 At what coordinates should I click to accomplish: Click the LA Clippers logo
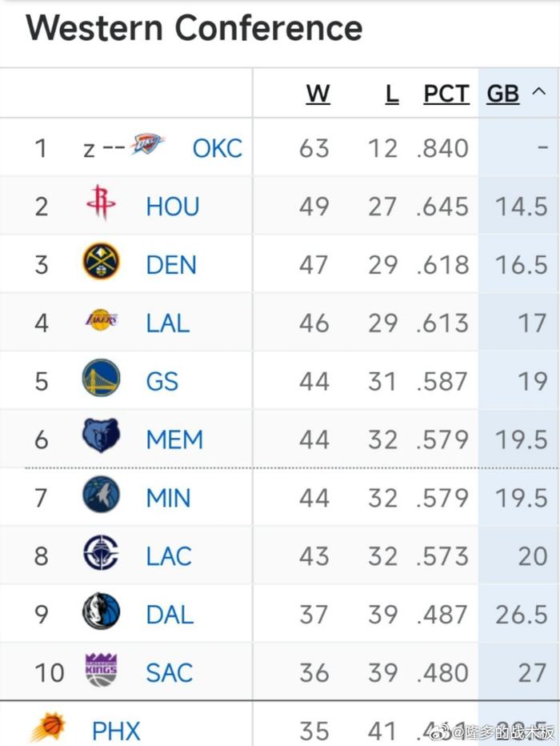click(101, 555)
